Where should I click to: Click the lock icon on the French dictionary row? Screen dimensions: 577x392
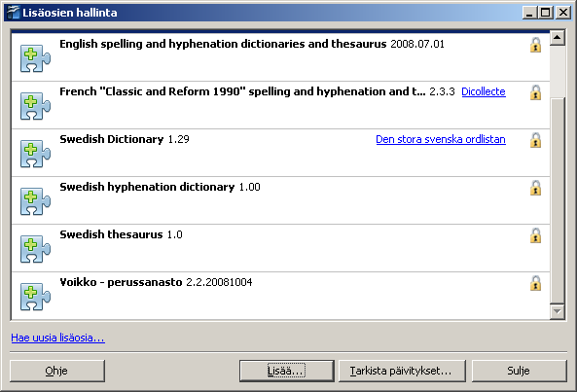tap(535, 92)
